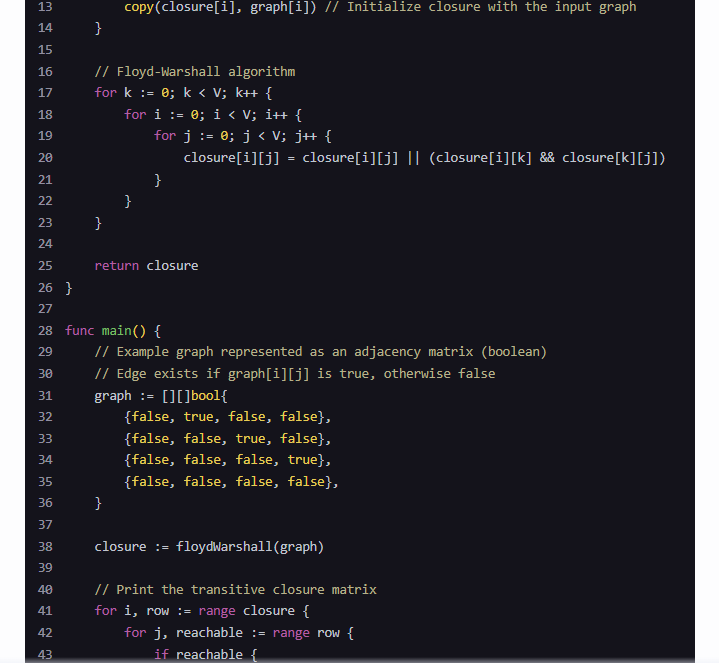The height and width of the screenshot is (663, 719).
Task: Click line number 25 in the gutter
Action: [45, 265]
